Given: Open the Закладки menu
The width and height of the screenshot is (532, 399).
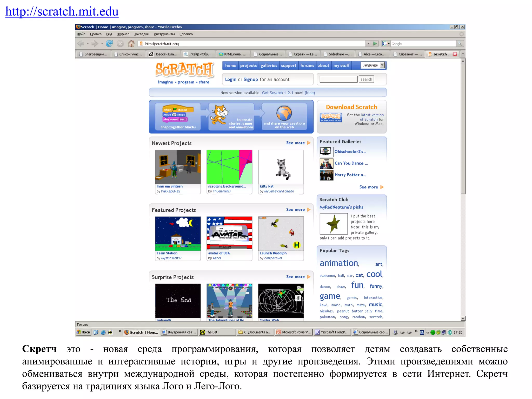Looking at the screenshot, I should [x=142, y=34].
